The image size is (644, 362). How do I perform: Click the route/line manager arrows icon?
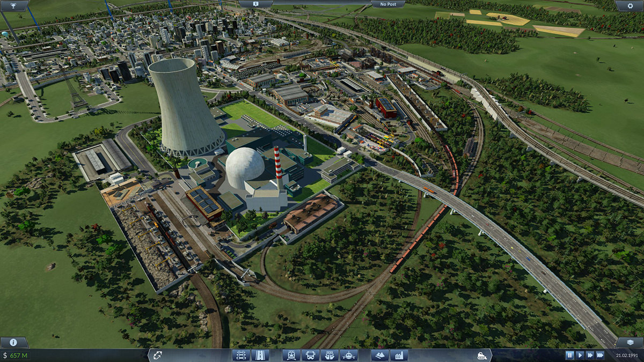coord(158,355)
